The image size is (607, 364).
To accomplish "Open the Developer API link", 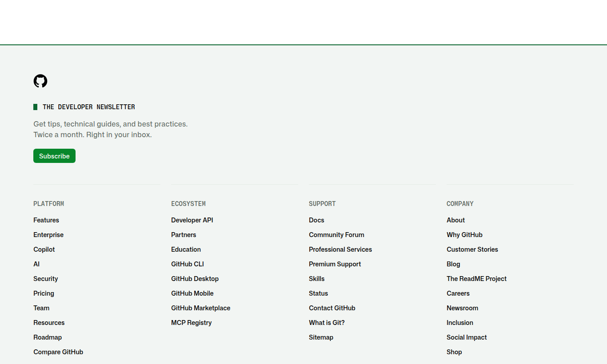I will [x=192, y=220].
